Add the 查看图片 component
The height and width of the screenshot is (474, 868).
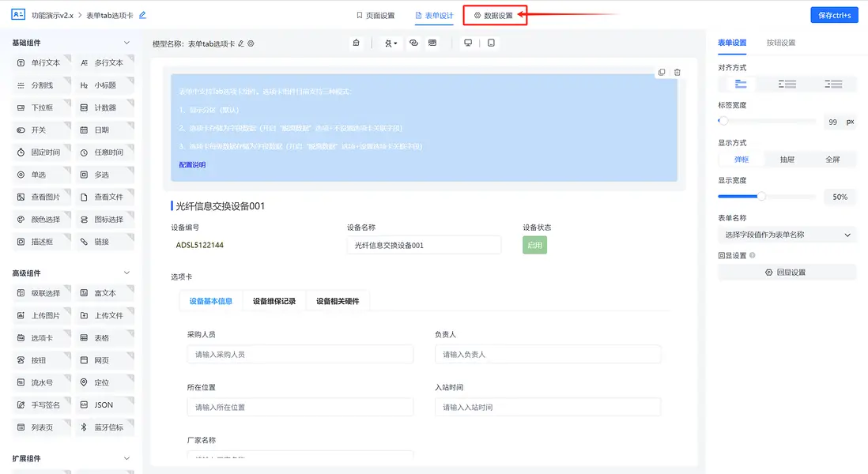[x=42, y=197]
